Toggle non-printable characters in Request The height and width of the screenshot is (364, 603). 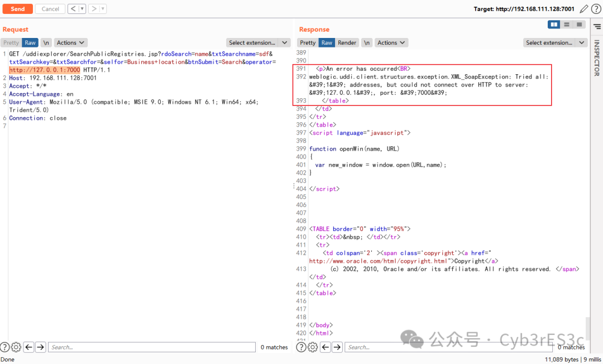coord(46,42)
